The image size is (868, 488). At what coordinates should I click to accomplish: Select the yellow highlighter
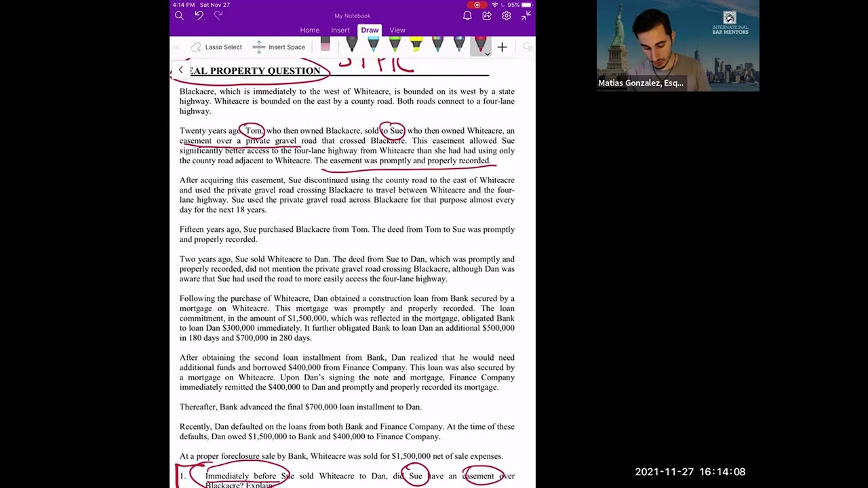tap(416, 45)
